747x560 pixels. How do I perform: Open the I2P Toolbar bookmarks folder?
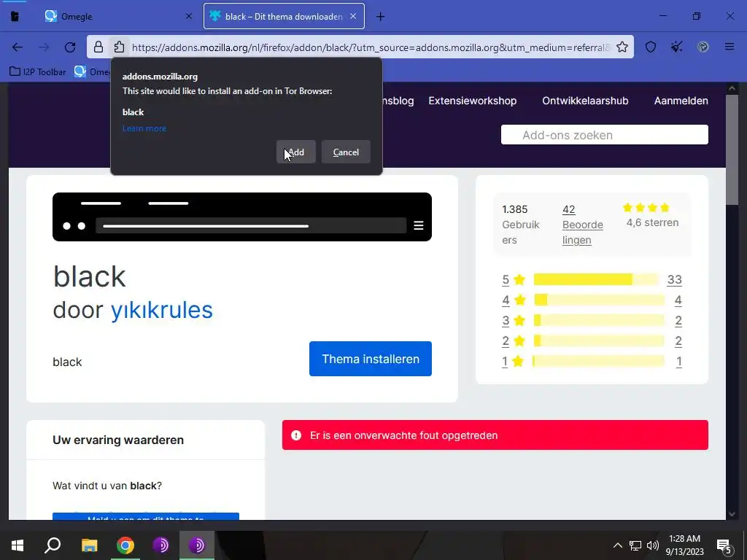click(x=38, y=72)
